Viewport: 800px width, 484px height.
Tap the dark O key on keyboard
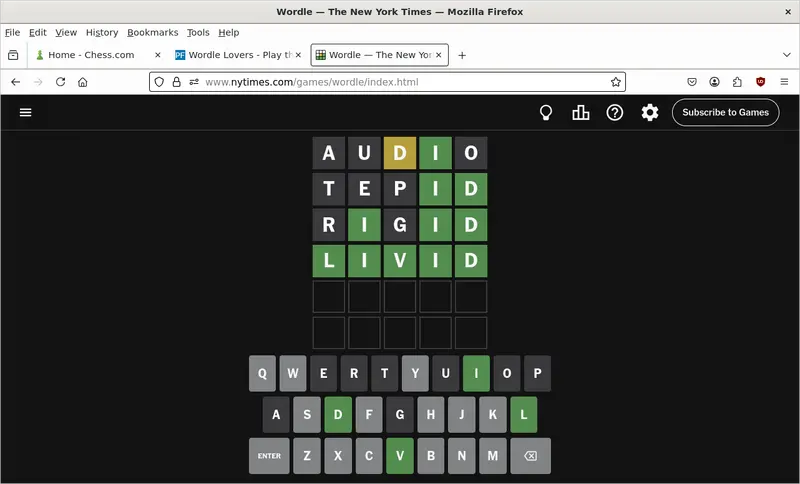[x=507, y=373]
